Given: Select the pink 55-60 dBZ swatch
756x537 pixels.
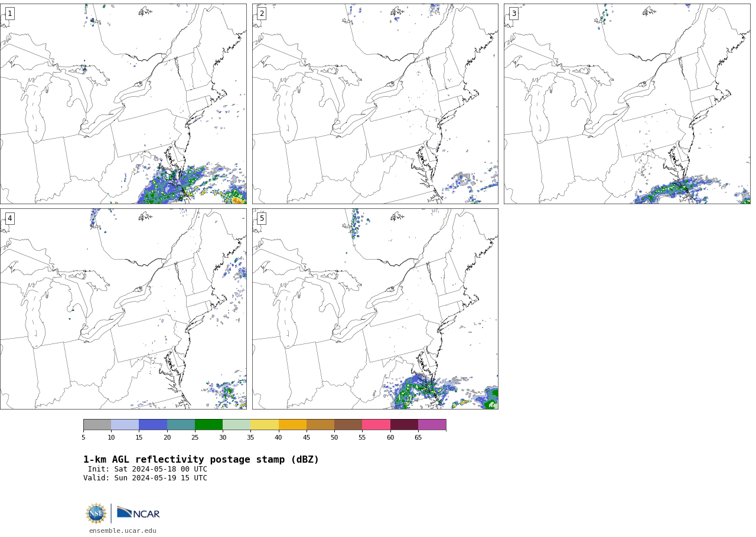Looking at the screenshot, I should point(376,425).
